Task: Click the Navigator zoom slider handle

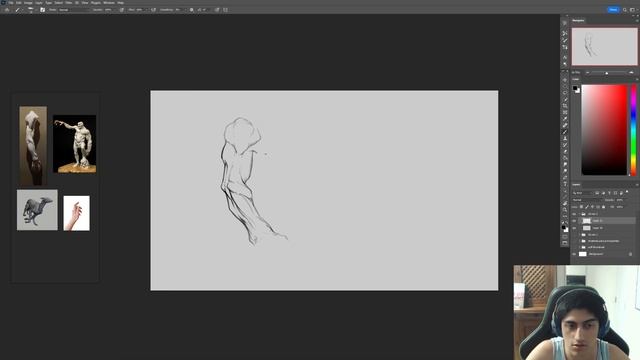Action: pyautogui.click(x=607, y=73)
